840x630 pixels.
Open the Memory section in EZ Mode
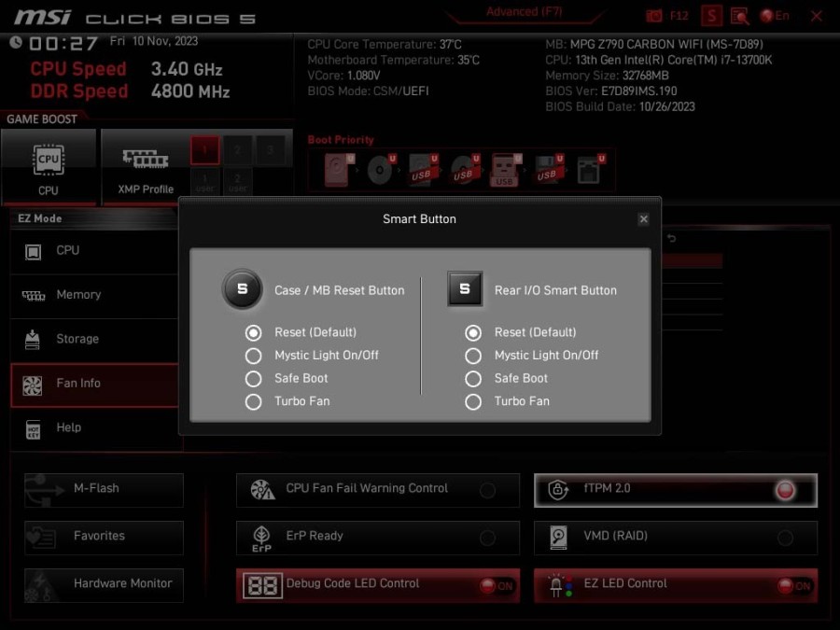94,295
